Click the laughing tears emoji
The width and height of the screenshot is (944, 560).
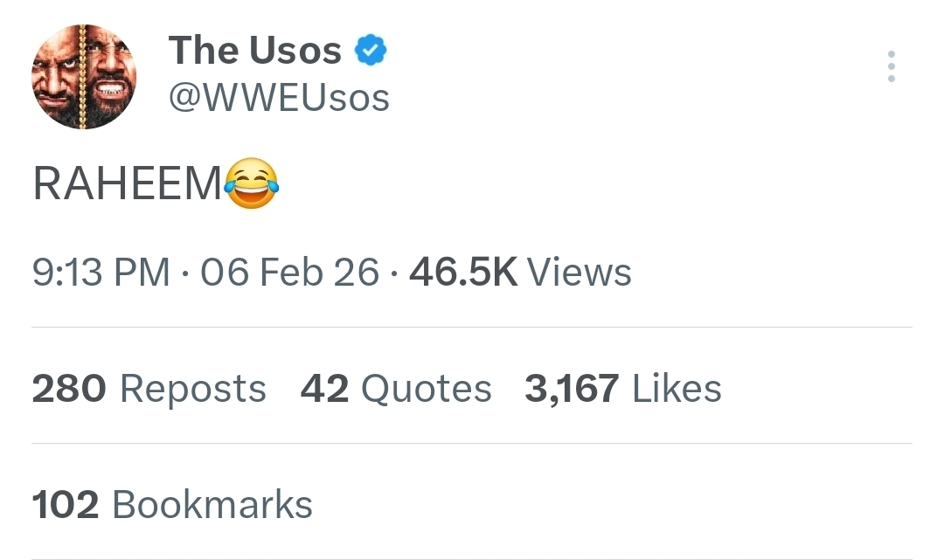(252, 183)
